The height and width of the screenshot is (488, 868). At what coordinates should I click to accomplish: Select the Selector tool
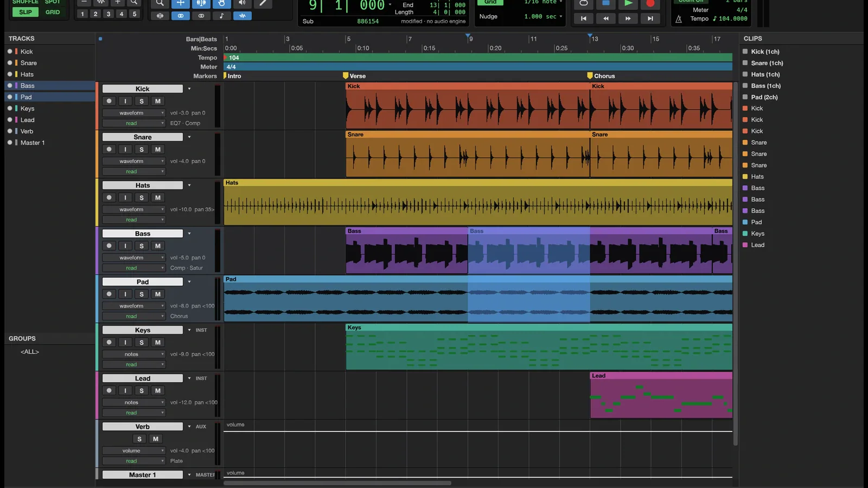pos(201,3)
